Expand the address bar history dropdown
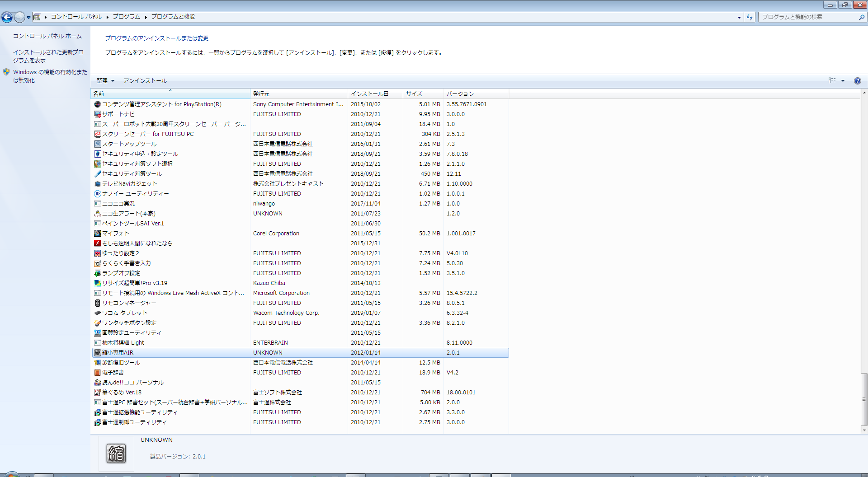Image resolution: width=868 pixels, height=477 pixels. click(739, 17)
